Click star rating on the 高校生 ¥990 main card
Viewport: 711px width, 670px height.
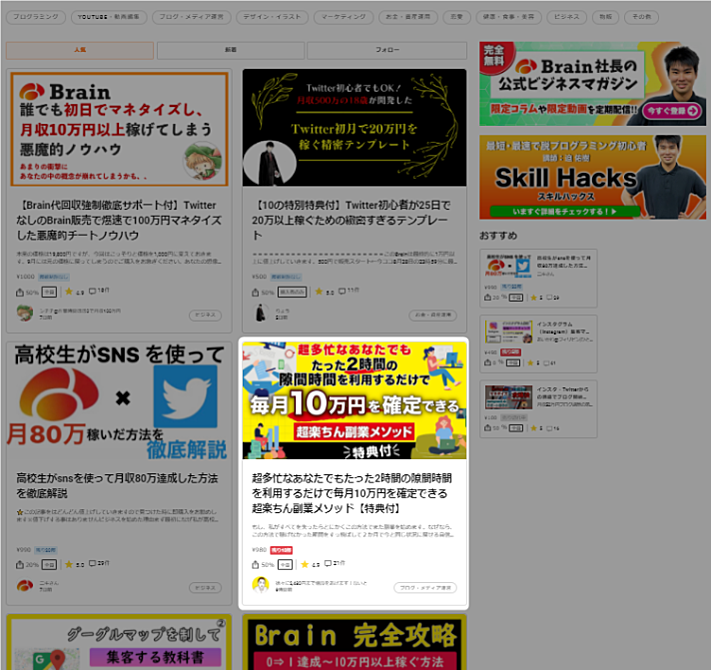69,564
